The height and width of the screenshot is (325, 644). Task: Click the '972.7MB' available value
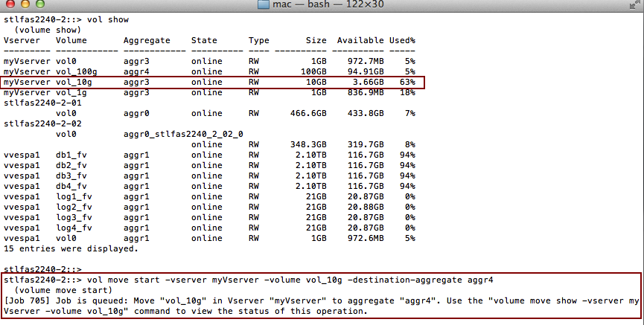click(366, 61)
